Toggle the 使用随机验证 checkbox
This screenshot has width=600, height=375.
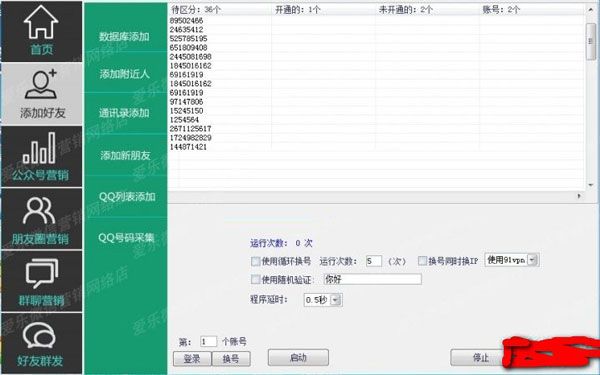pyautogui.click(x=255, y=279)
